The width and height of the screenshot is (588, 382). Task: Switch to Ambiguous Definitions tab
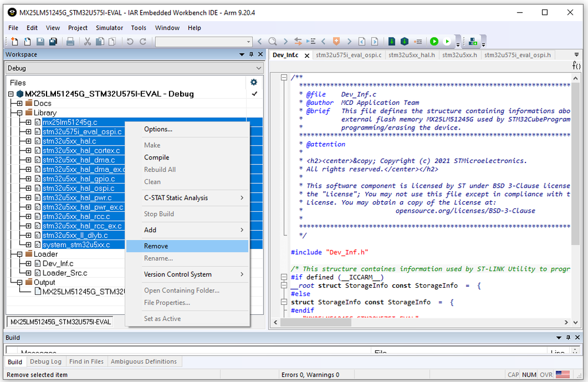click(144, 361)
